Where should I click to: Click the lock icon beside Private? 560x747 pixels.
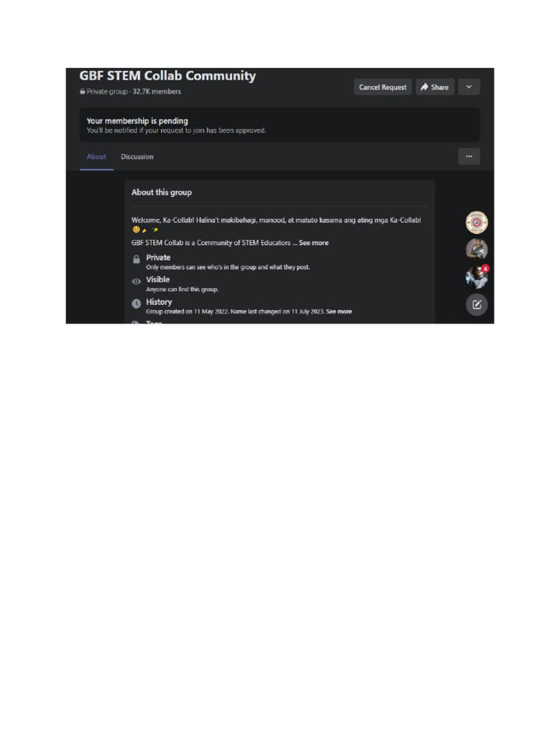point(136,259)
